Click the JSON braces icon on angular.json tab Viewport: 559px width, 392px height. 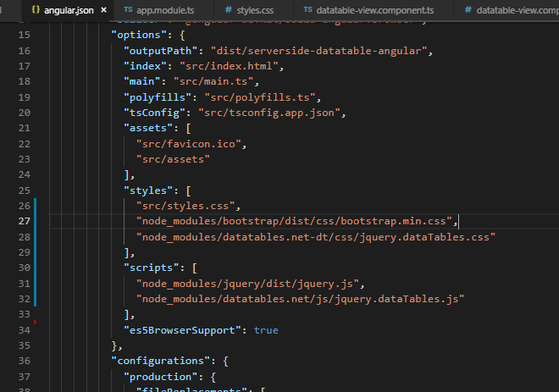(x=36, y=9)
